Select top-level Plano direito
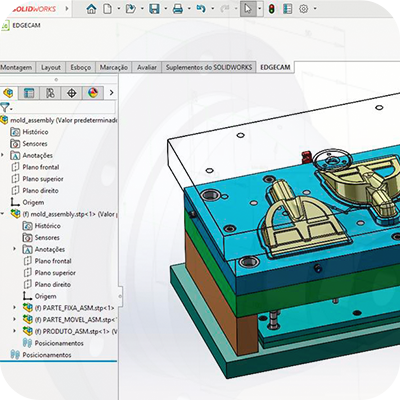 click(40, 191)
